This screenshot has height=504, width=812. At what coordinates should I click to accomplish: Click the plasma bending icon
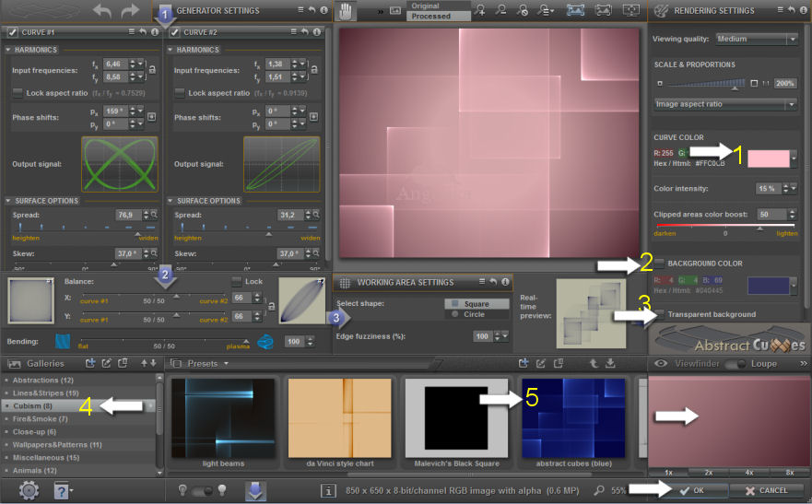(267, 341)
